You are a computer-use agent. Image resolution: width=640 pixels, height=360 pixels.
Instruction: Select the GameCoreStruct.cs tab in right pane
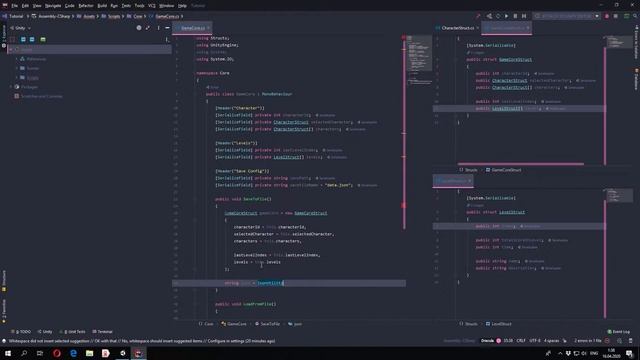point(507,28)
